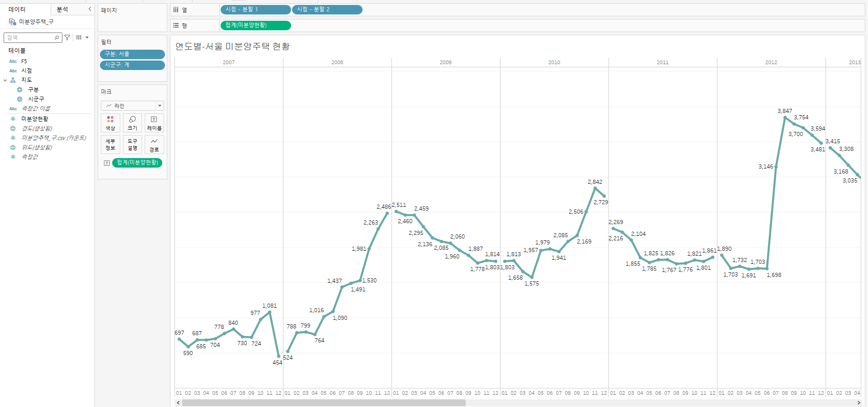Image resolution: width=868 pixels, height=407 pixels.
Task: Switch to the 데이터 tab
Action: [x=17, y=9]
